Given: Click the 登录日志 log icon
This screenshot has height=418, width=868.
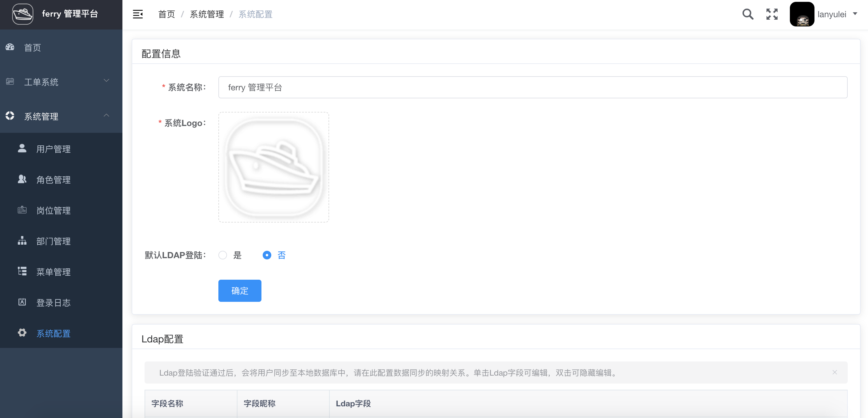Looking at the screenshot, I should (x=22, y=302).
